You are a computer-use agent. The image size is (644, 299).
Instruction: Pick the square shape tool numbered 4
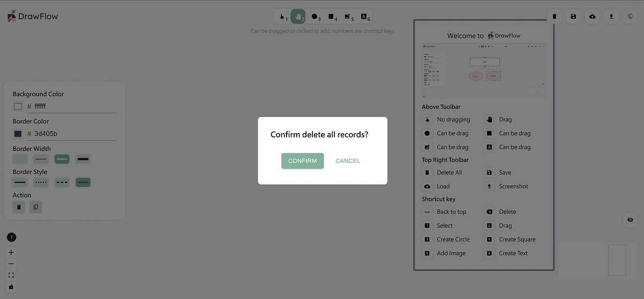(x=332, y=17)
